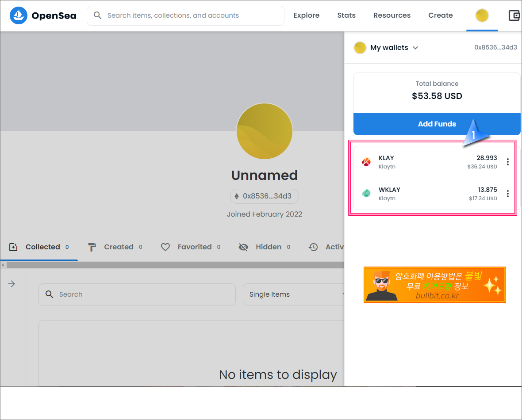Click the Add Funds button

(437, 124)
